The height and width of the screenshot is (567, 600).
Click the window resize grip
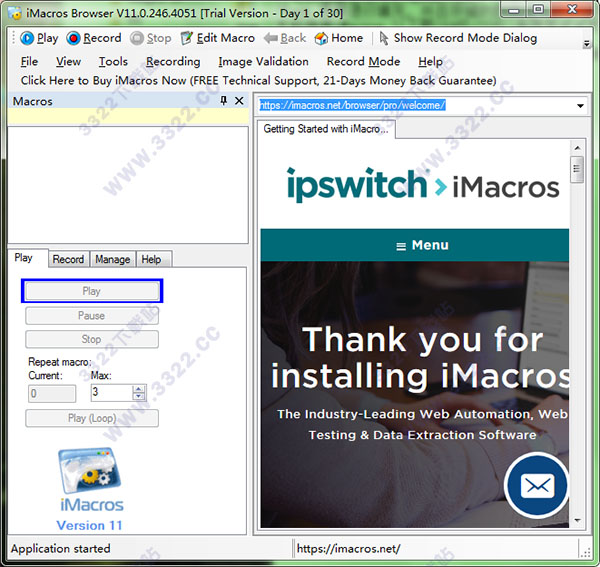pyautogui.click(x=586, y=553)
